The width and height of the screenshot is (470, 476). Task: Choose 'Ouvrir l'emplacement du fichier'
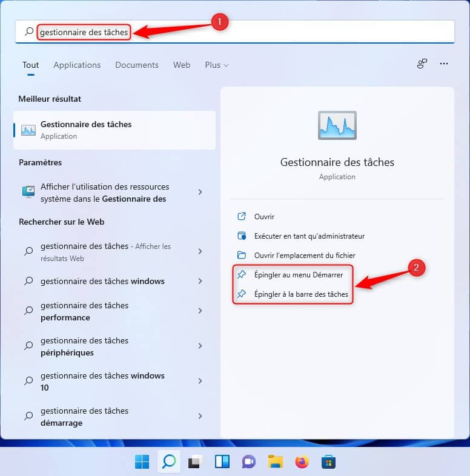click(x=305, y=256)
